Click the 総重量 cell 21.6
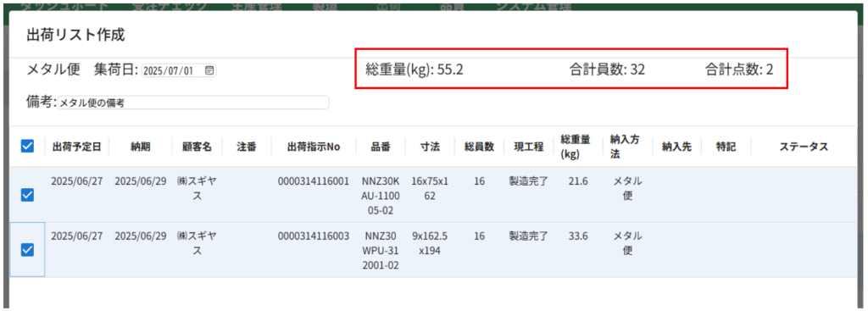Image resolution: width=868 pixels, height=311 pixels. tap(578, 181)
